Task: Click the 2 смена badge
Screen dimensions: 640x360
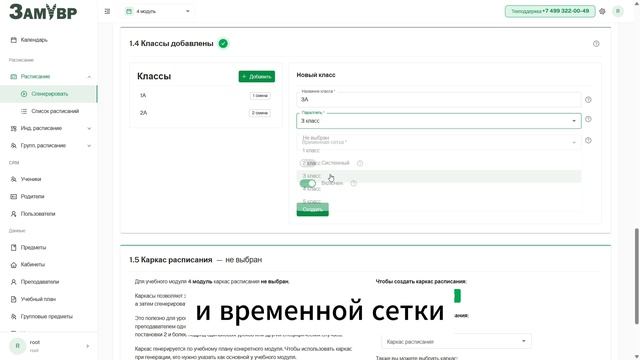Action: [x=260, y=113]
